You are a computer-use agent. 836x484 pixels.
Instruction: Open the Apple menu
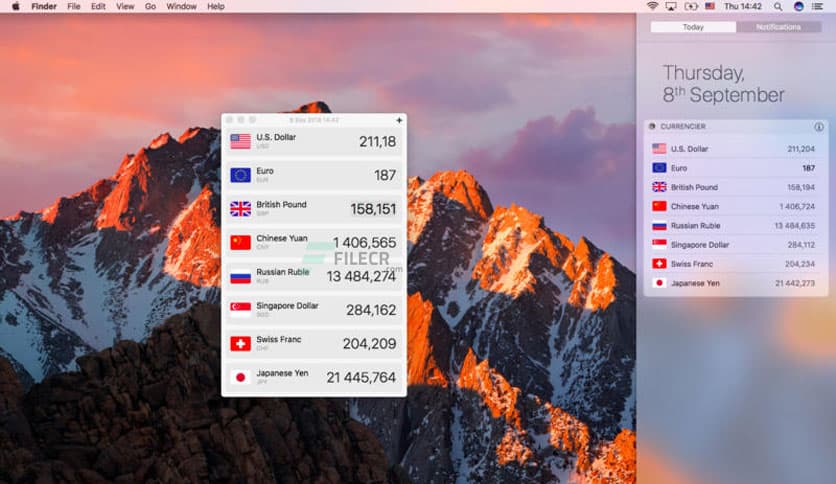pos(15,6)
